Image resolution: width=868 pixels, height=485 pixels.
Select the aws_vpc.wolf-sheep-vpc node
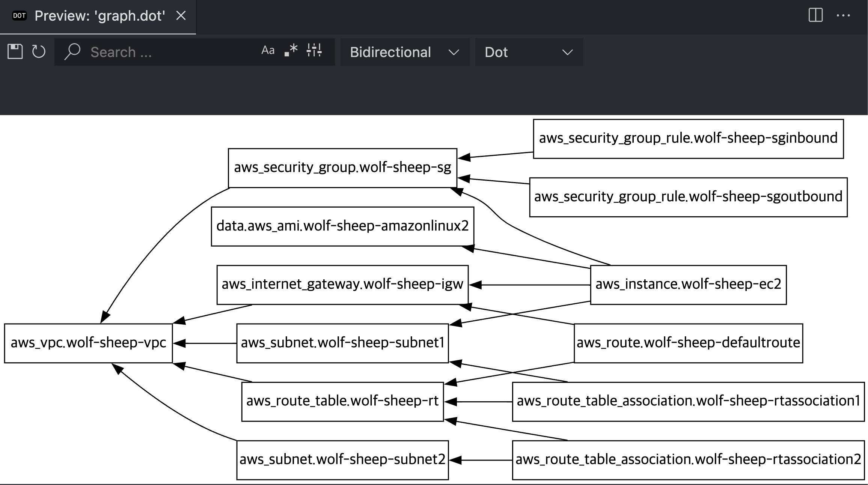[x=88, y=343]
